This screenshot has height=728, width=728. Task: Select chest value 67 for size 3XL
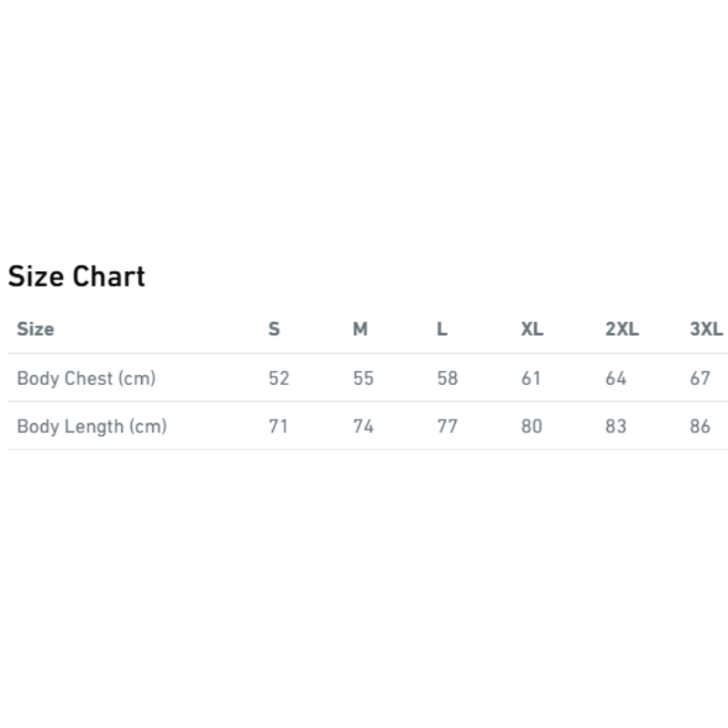pos(700,378)
